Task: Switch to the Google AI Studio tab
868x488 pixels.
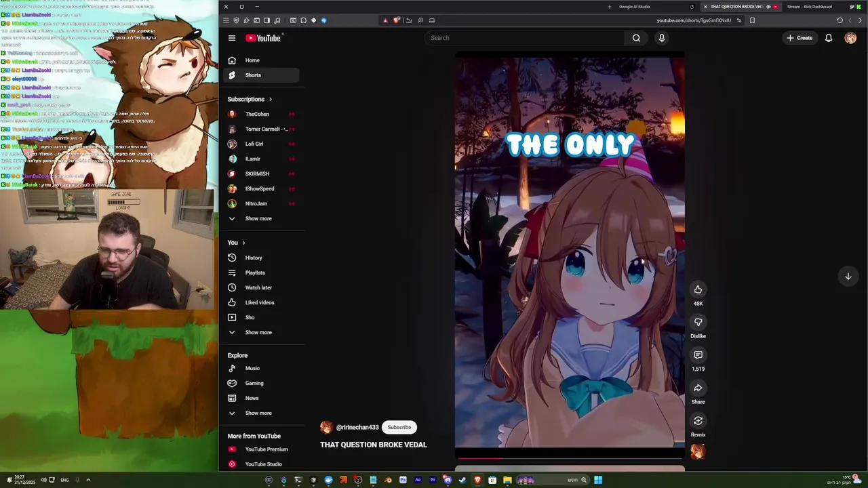Action: point(634,7)
